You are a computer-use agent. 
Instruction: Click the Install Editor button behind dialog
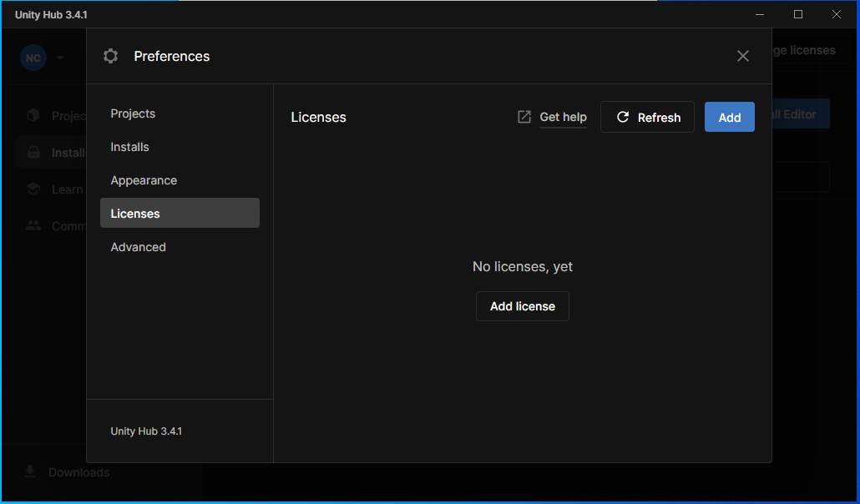coord(800,114)
